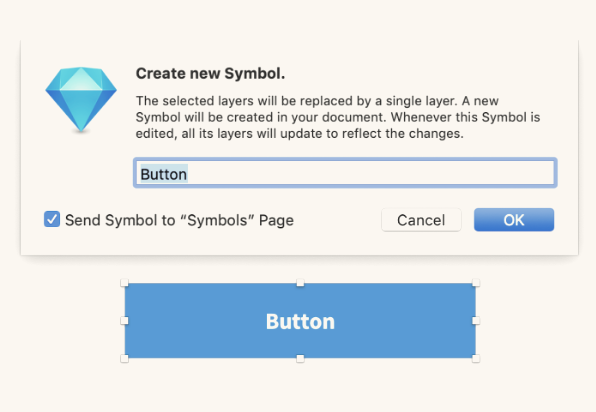The height and width of the screenshot is (412, 596).
Task: Click the dialog description paragraph about selected layers
Action: (338, 117)
